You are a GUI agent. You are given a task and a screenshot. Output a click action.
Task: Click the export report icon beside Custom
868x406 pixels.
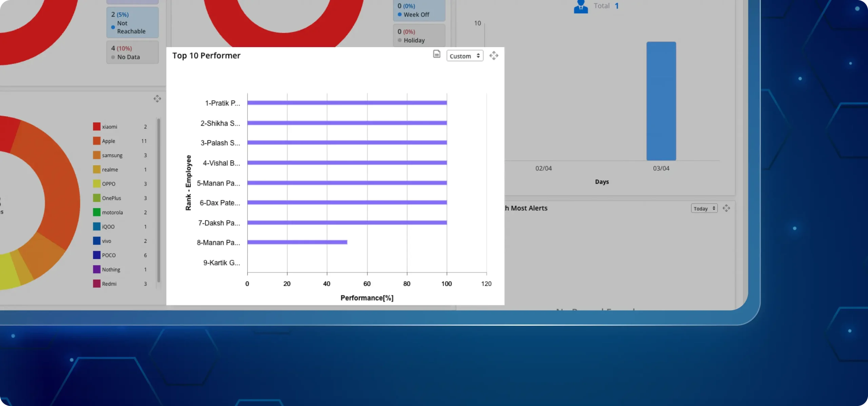pos(437,54)
